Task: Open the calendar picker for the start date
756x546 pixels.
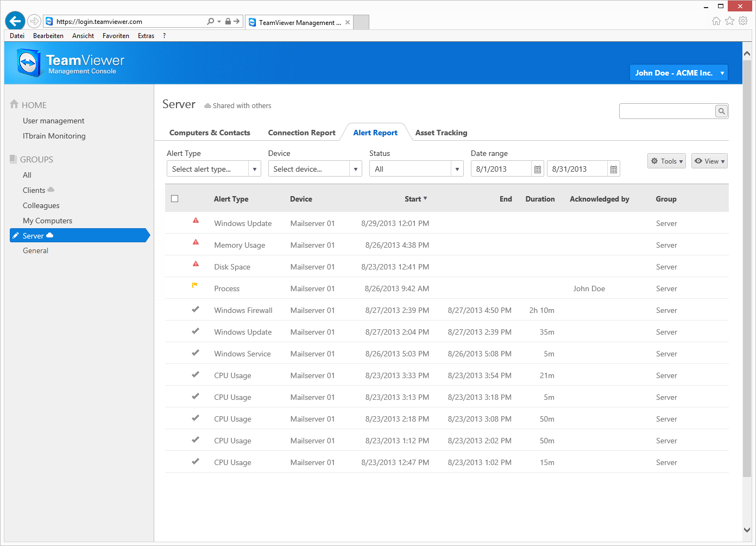Action: point(537,168)
